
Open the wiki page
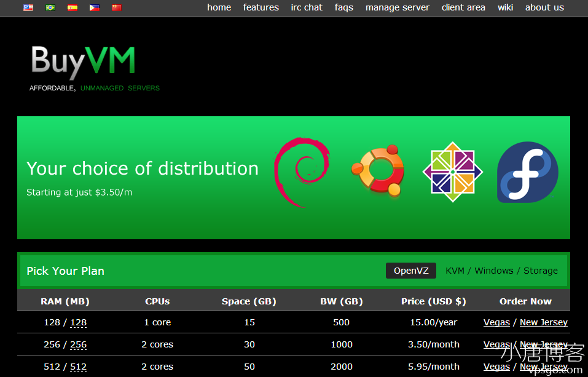(505, 7)
